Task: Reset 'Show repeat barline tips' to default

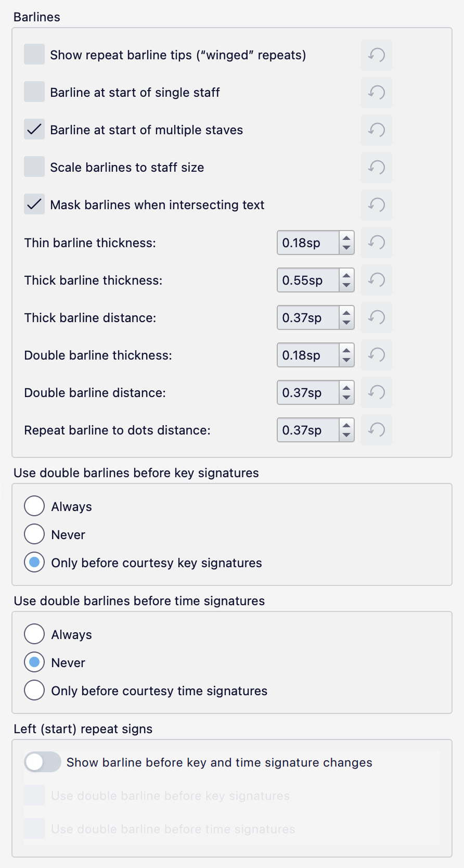Action: 376,55
